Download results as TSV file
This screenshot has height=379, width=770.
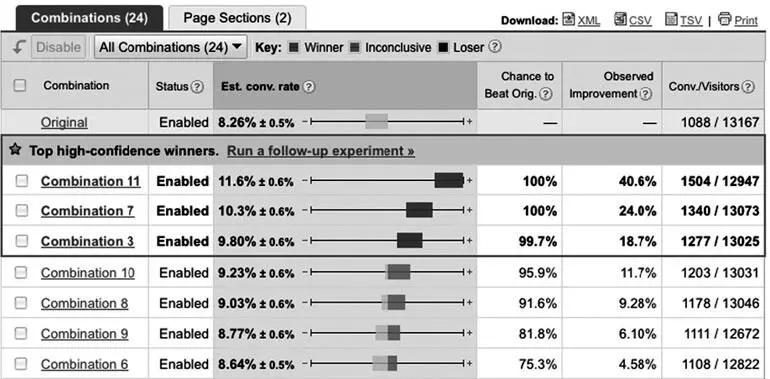[x=684, y=20]
